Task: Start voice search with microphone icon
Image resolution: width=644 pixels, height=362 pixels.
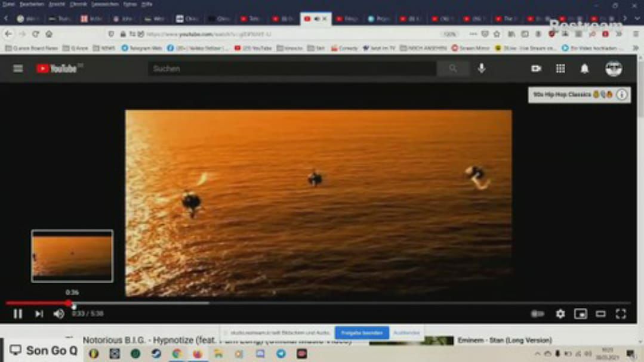Action: (x=481, y=69)
